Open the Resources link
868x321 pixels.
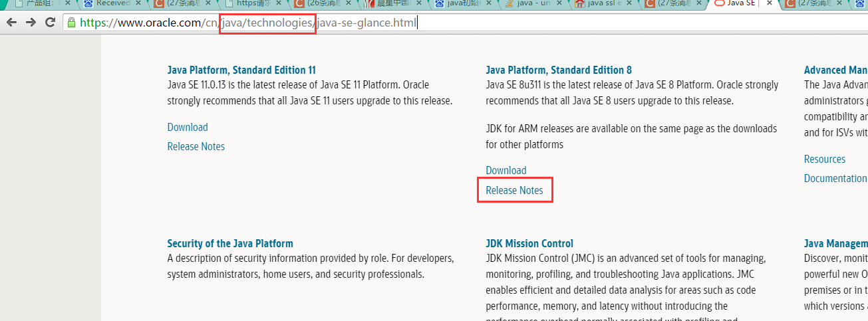click(x=825, y=159)
